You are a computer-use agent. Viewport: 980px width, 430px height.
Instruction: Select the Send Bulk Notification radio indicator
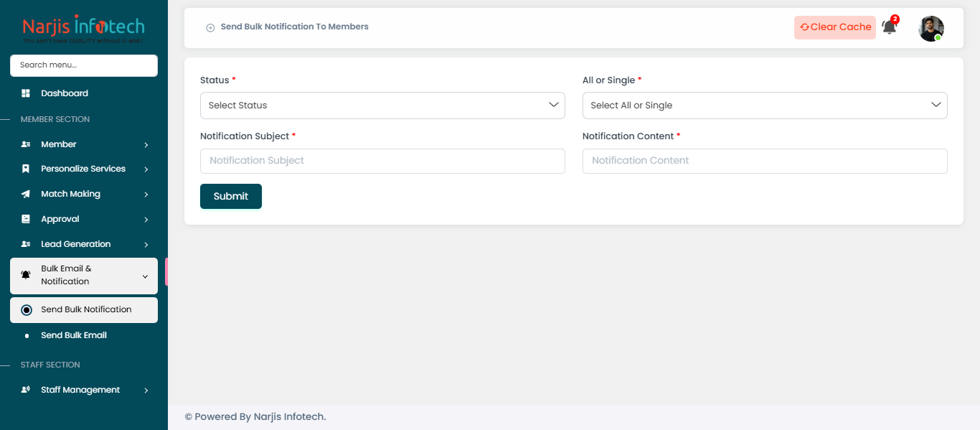tap(27, 310)
